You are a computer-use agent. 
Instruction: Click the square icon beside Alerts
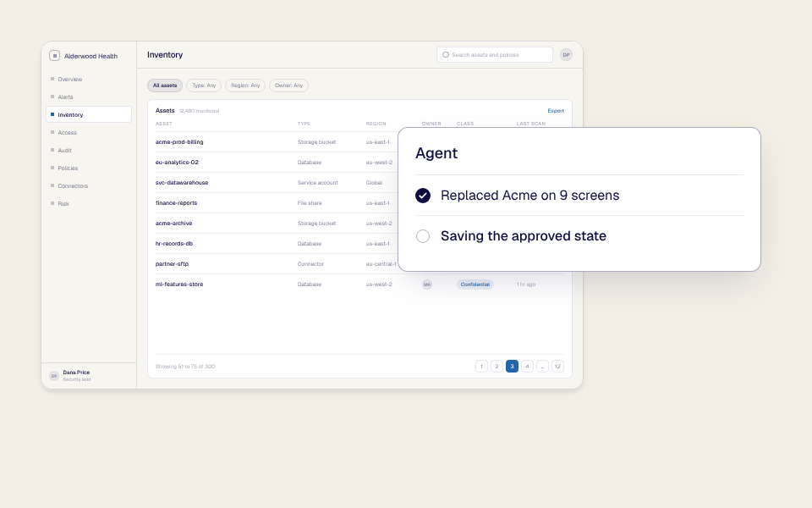(x=52, y=97)
